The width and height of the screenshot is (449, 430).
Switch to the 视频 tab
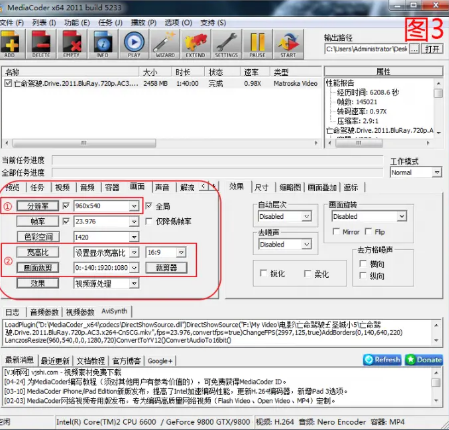63,188
